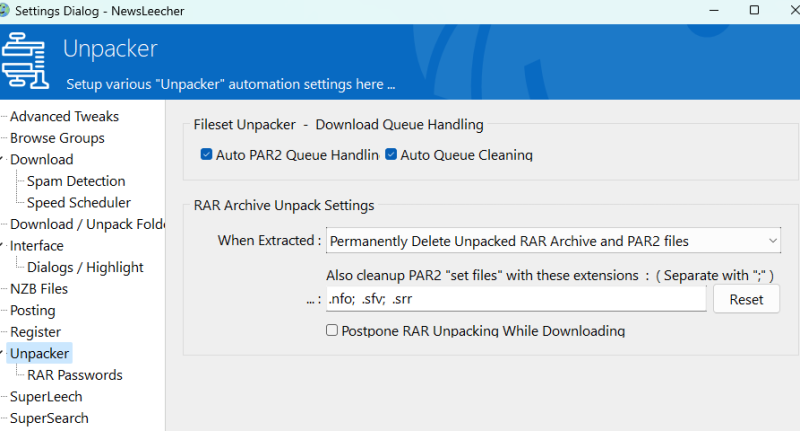Click the Unpacker header logo icon
Viewport: 800px width, 431px height.
23,60
